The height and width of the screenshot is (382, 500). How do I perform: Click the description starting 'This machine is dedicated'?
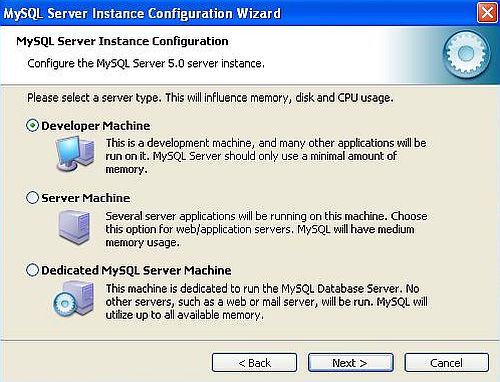266,302
